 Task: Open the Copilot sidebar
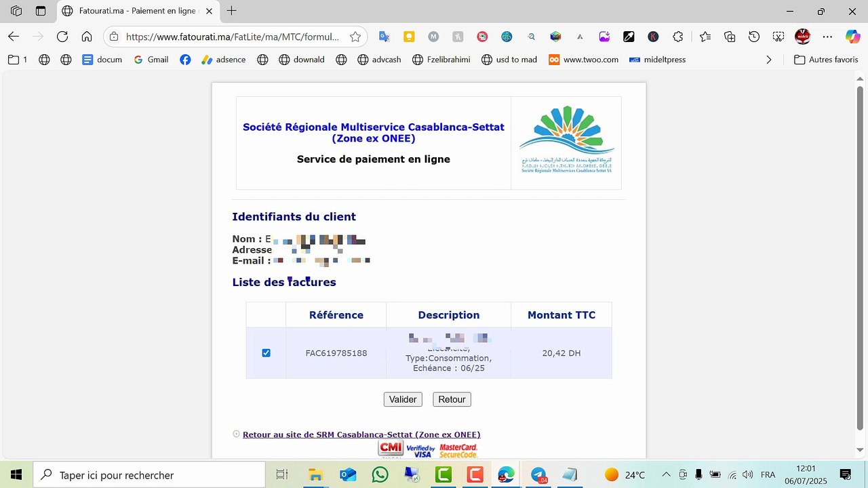coord(852,37)
